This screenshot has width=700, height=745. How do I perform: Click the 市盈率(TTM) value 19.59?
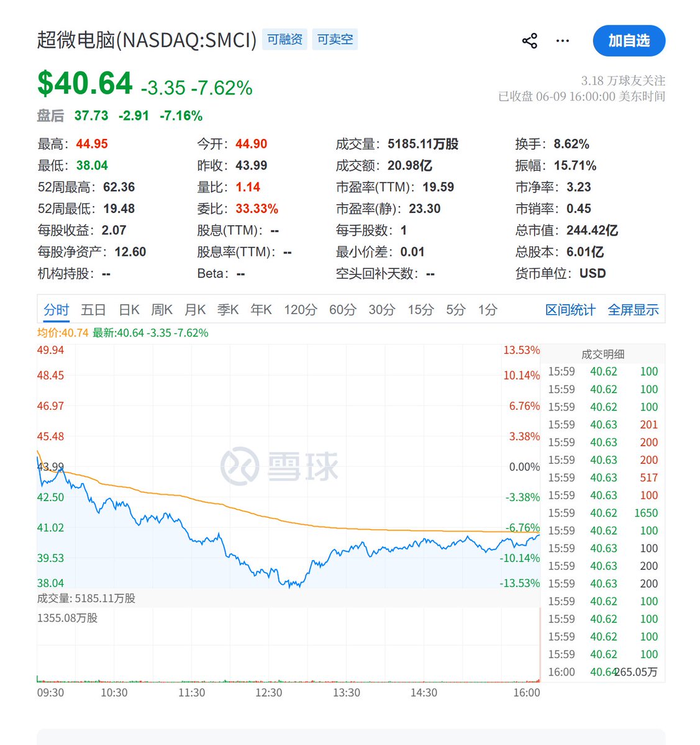(x=439, y=187)
